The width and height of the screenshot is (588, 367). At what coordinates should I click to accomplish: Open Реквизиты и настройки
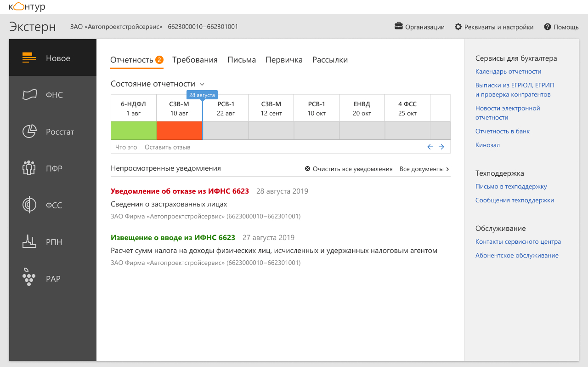click(x=499, y=27)
